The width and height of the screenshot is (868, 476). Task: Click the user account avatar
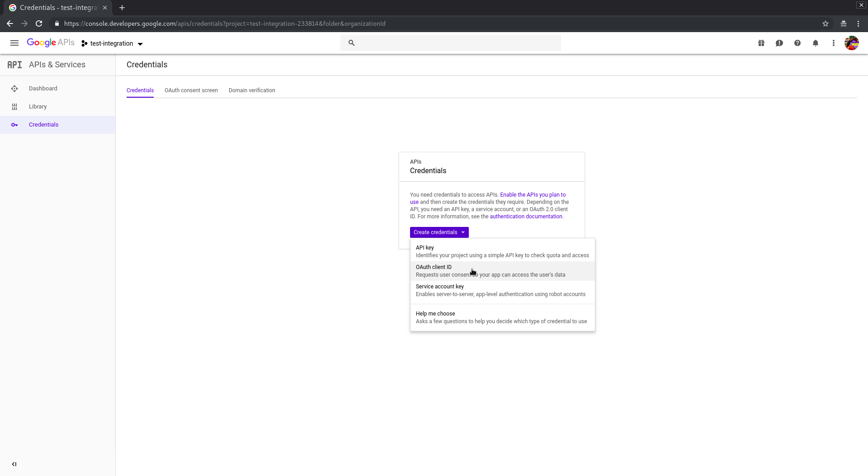pos(852,43)
